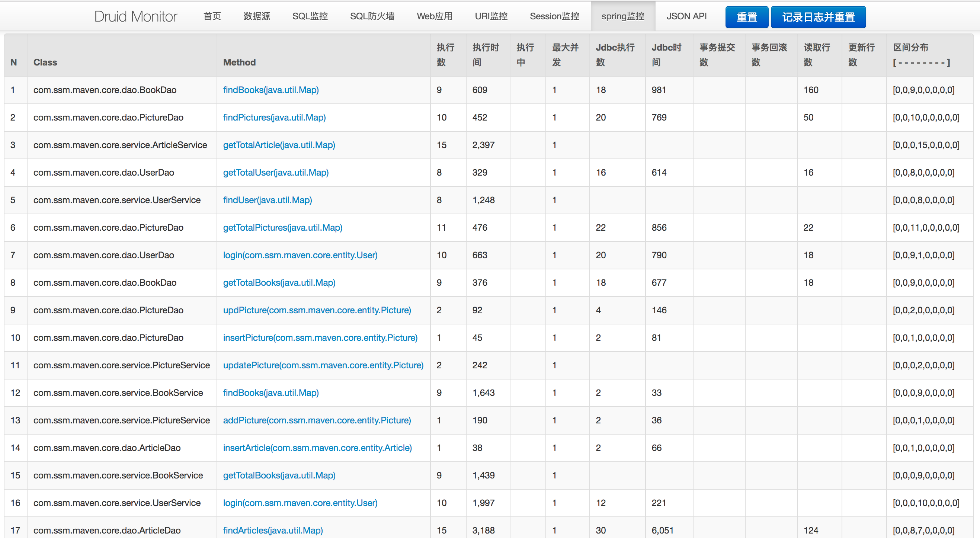This screenshot has height=538, width=980.
Task: Open updatePicture method for PictureService
Action: (x=323, y=365)
